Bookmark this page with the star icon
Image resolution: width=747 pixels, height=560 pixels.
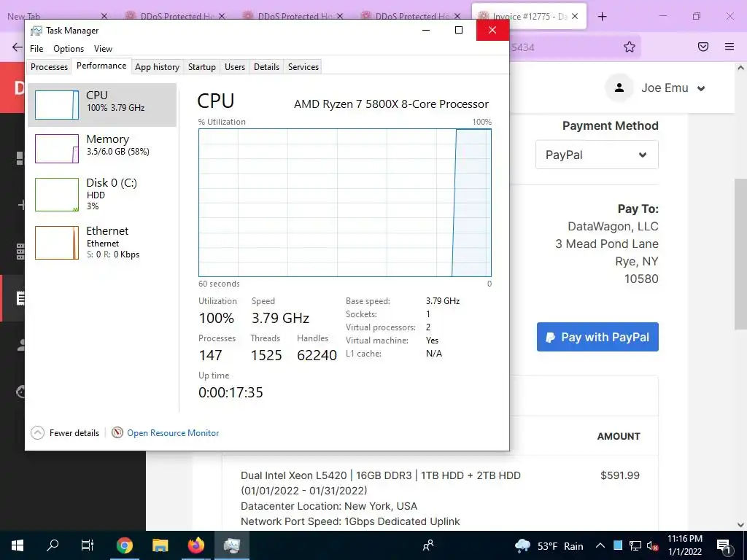[x=630, y=47]
